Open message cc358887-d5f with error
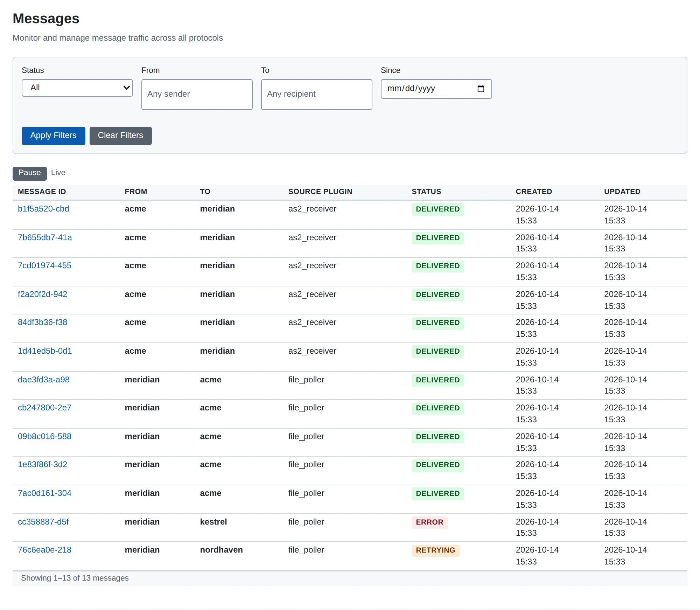 [43, 522]
